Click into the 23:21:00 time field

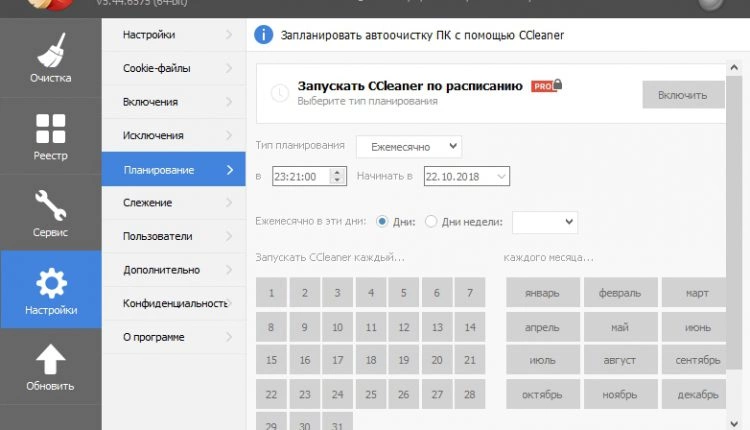point(299,176)
